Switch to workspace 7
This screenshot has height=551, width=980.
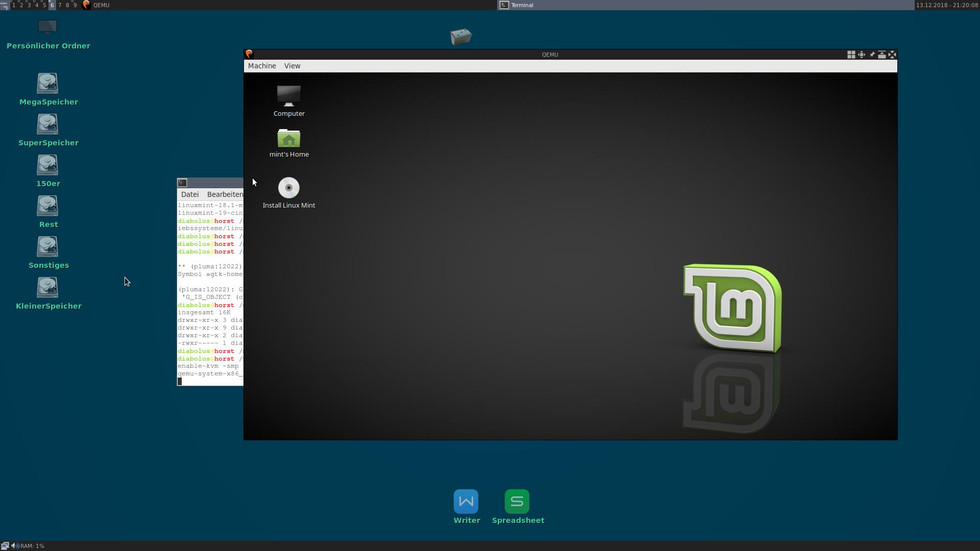point(60,5)
